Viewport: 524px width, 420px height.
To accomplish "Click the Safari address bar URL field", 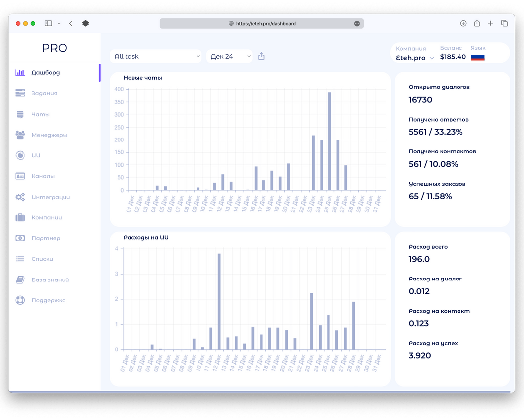I will tap(262, 23).
